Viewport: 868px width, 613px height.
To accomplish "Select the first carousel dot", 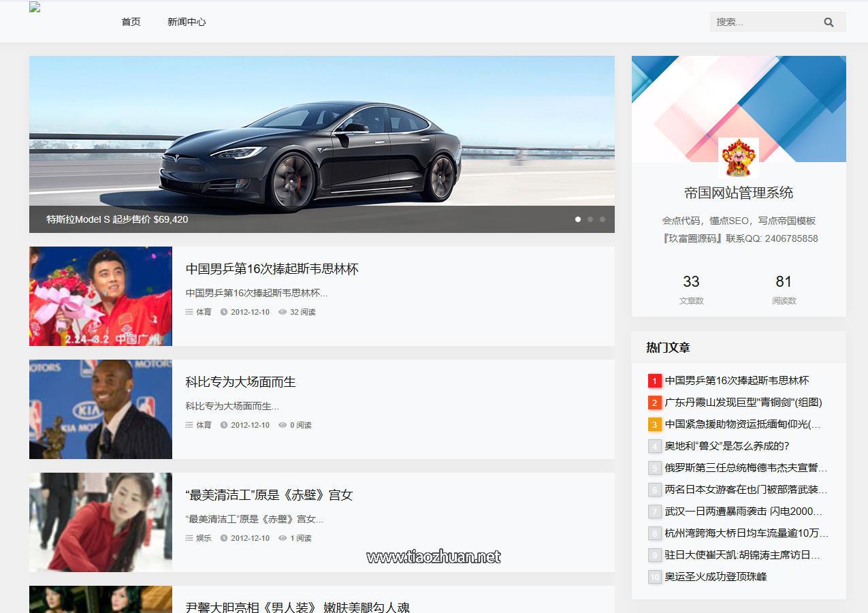I will (578, 219).
